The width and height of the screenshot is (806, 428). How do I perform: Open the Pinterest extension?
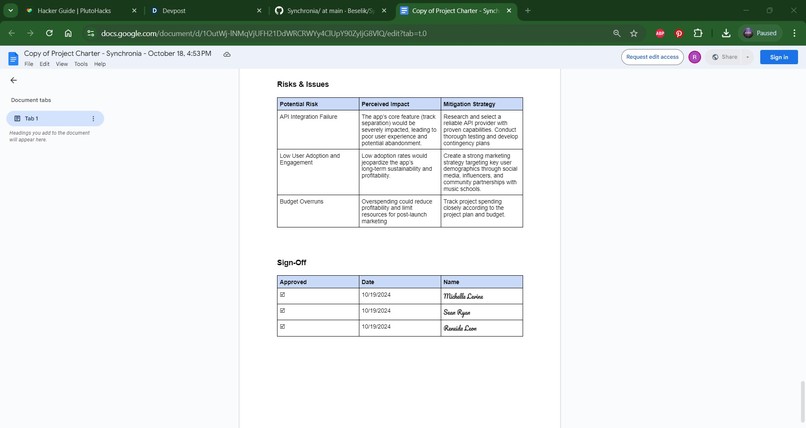pos(679,33)
